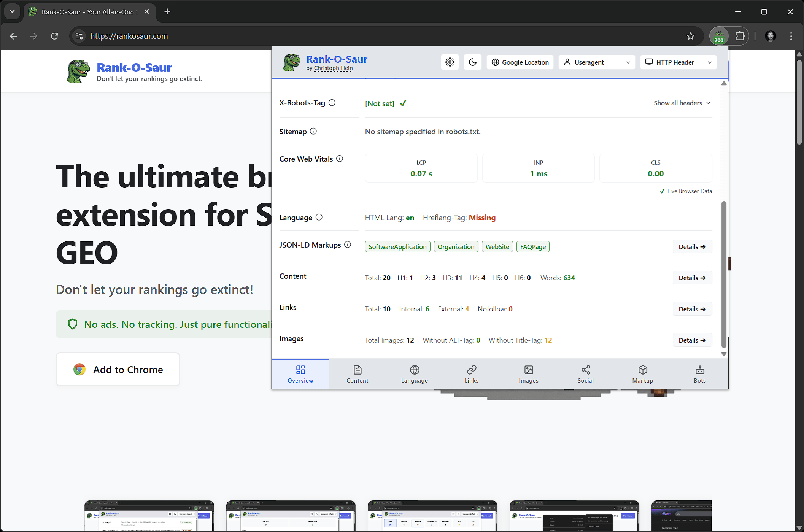Click info icon beside Core Web Vitals
Viewport: 804px width, 532px height.
(x=340, y=159)
